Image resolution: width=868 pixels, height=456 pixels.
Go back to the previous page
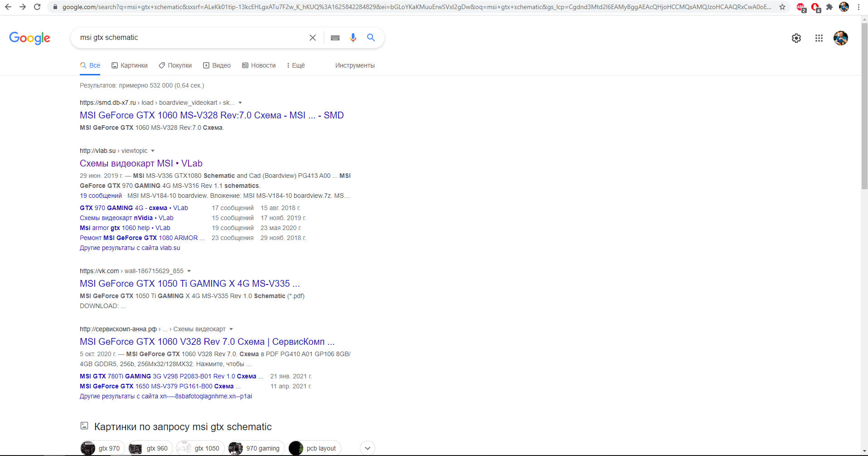click(x=8, y=7)
